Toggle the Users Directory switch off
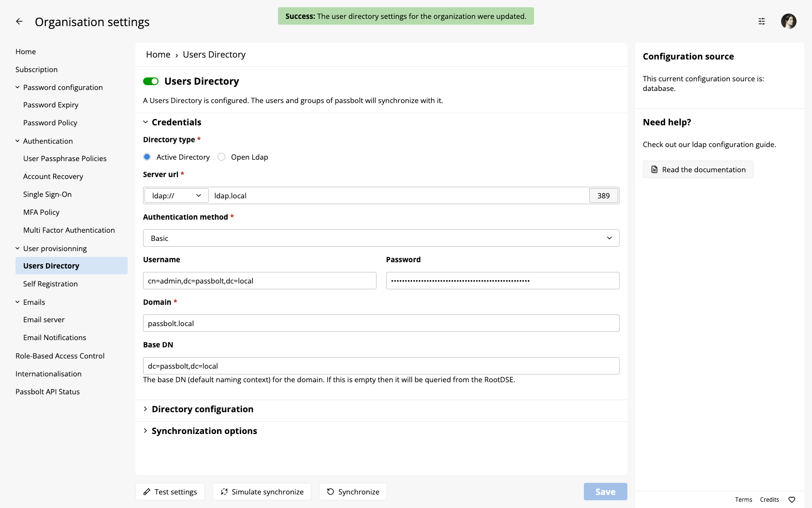This screenshot has width=812, height=508. [151, 81]
